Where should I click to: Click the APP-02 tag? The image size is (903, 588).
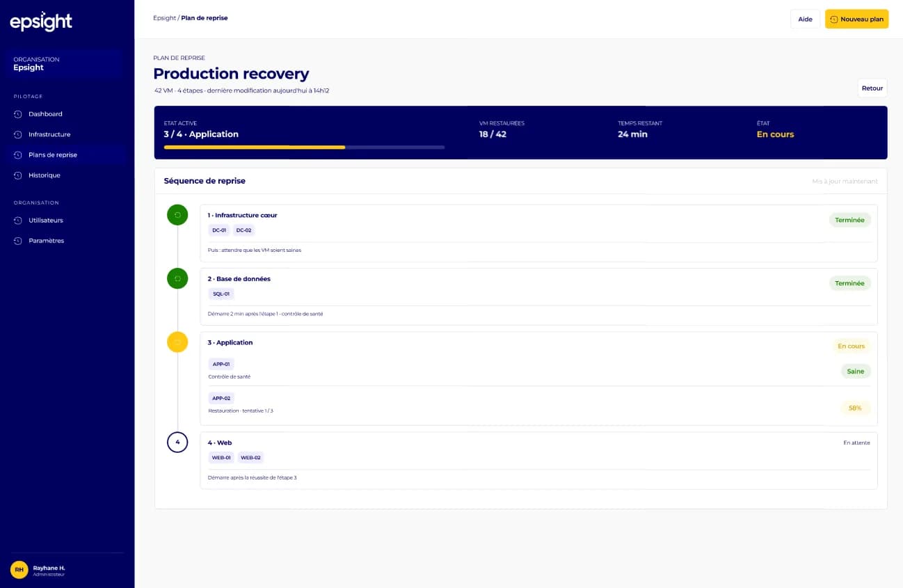pyautogui.click(x=221, y=398)
